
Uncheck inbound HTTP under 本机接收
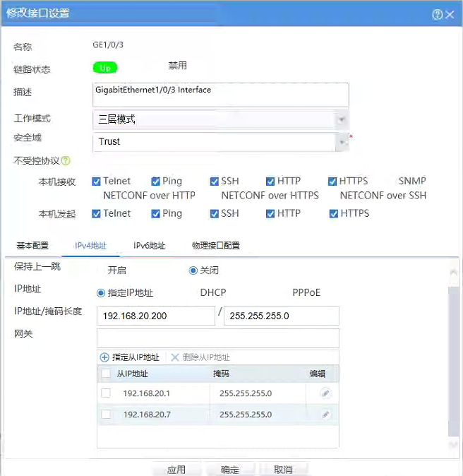click(270, 182)
